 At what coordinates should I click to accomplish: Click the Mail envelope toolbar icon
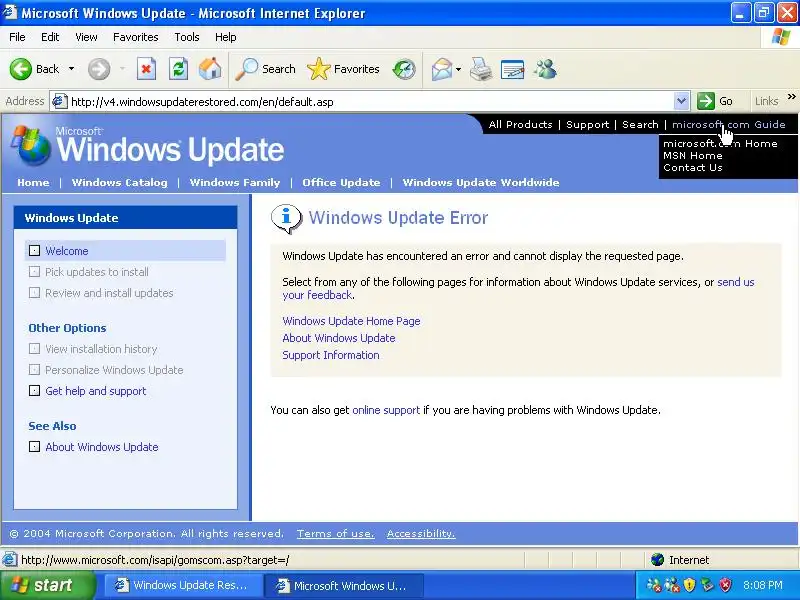click(x=442, y=69)
